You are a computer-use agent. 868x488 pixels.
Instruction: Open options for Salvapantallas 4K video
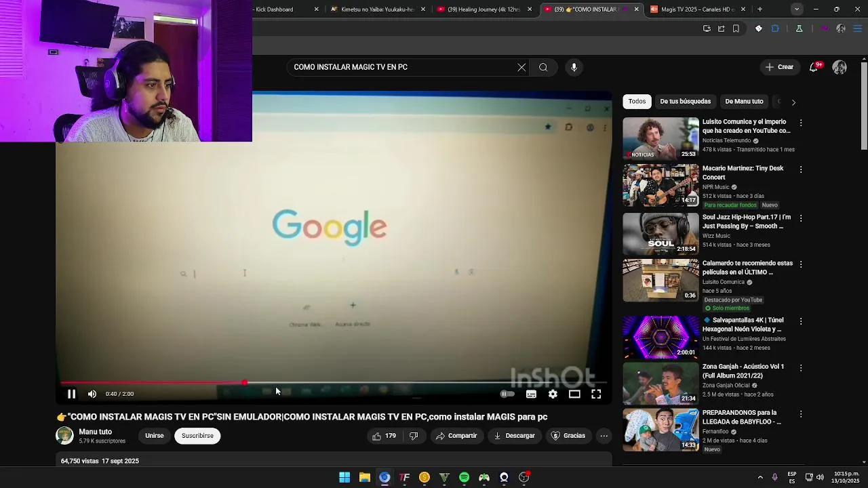(x=801, y=321)
